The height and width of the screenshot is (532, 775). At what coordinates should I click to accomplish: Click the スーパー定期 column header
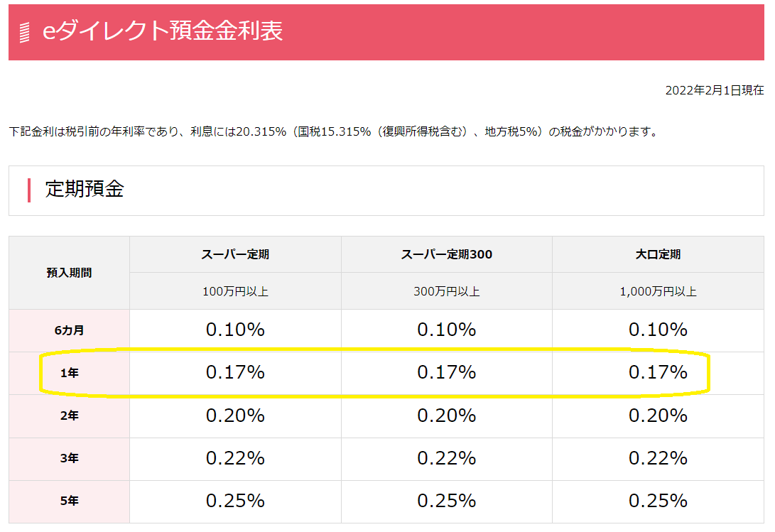pos(235,254)
